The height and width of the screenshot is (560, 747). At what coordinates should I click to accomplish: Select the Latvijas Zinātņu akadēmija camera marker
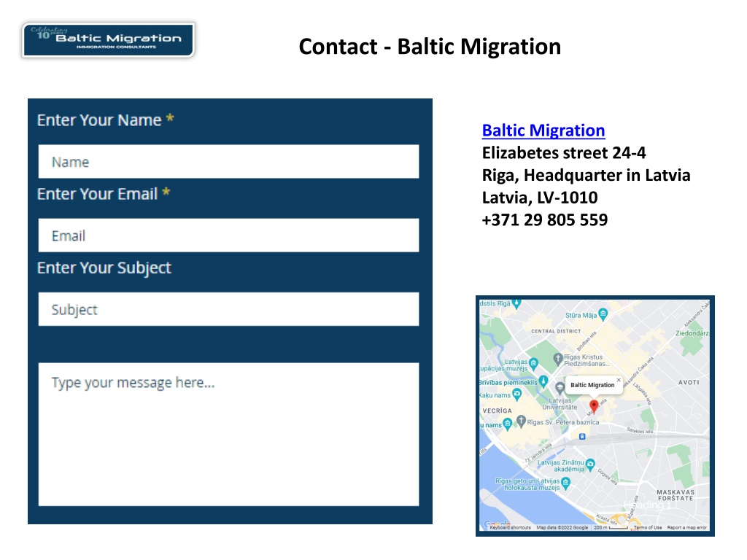[590, 464]
